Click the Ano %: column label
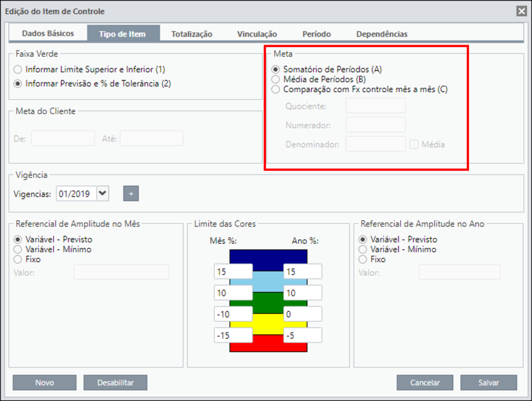This screenshot has height=401, width=532. point(305,241)
